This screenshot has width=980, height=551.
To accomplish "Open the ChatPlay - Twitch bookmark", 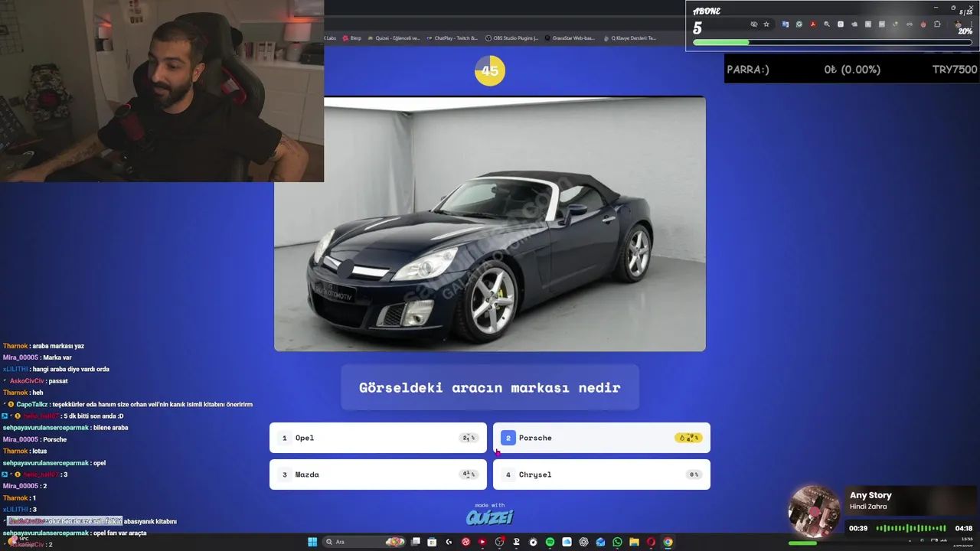I will (452, 37).
